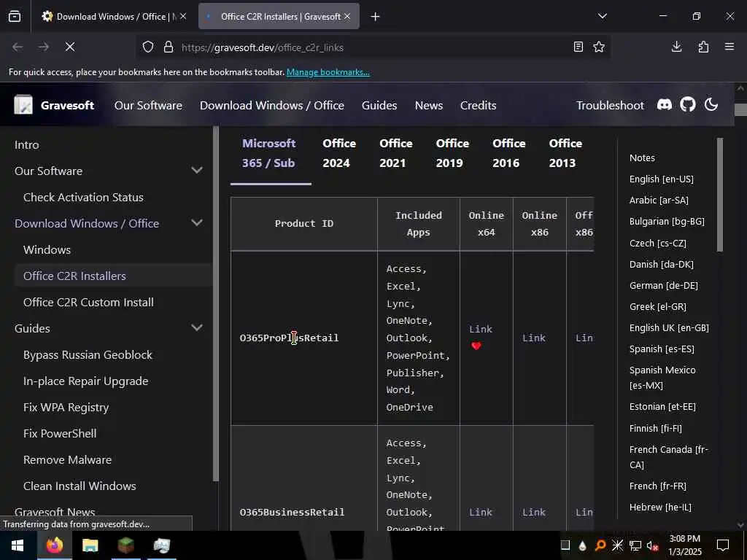The height and width of the screenshot is (560, 747).
Task: Open the Downloads panel
Action: (676, 47)
